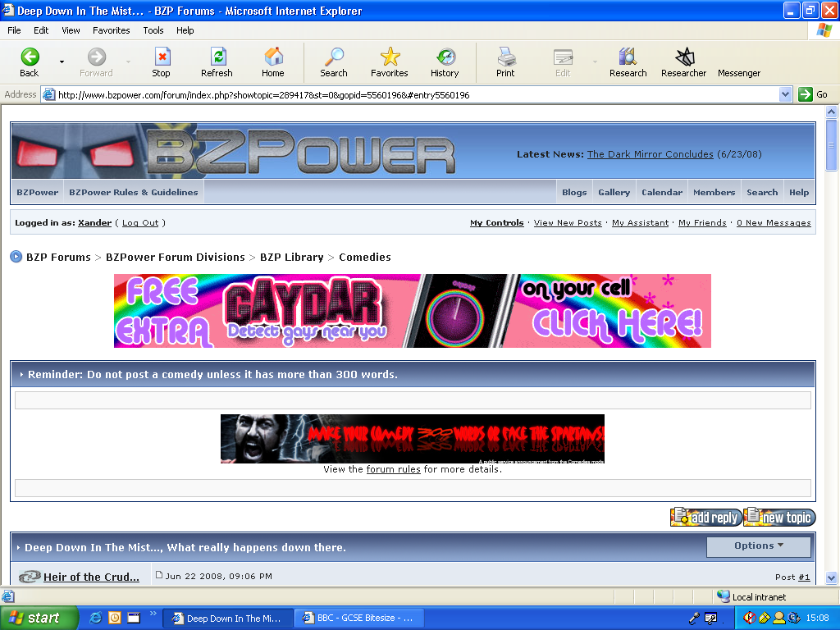Open the topic Options dropdown
The image size is (840, 630).
758,546
